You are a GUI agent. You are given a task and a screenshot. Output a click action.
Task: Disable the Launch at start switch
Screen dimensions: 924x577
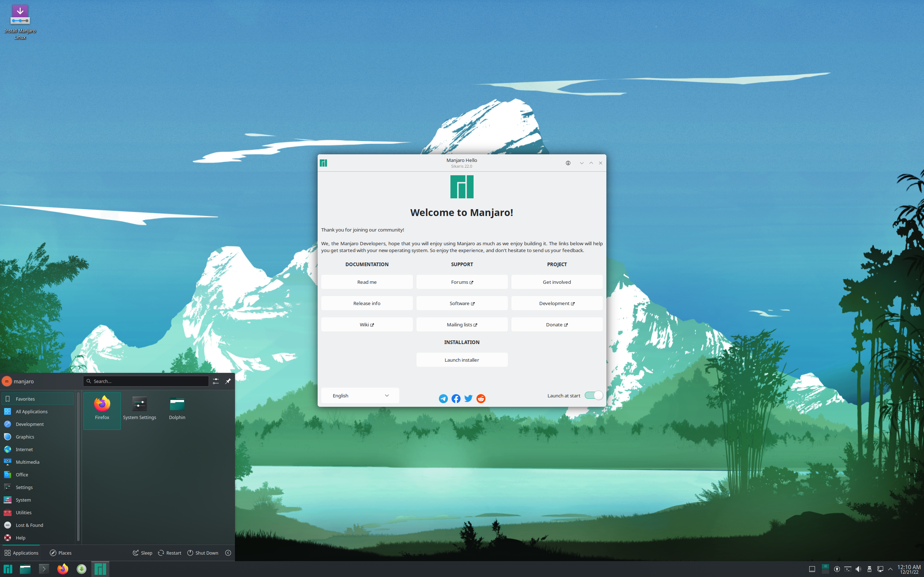coord(593,395)
